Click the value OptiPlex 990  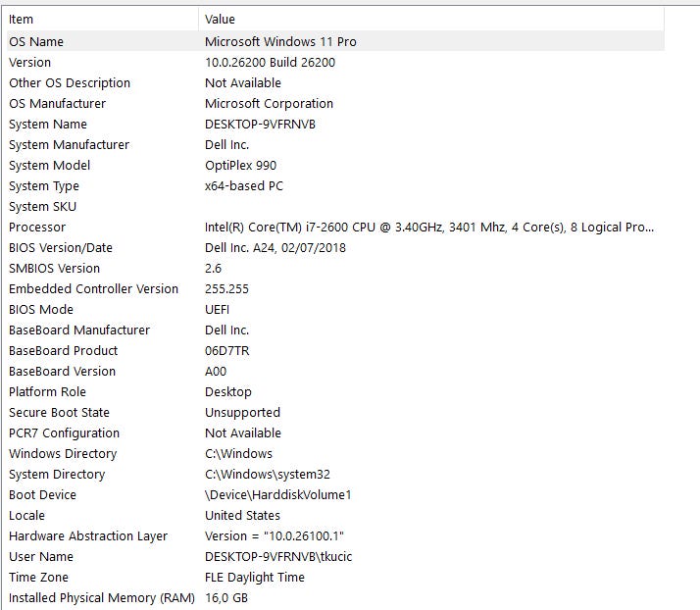(240, 165)
